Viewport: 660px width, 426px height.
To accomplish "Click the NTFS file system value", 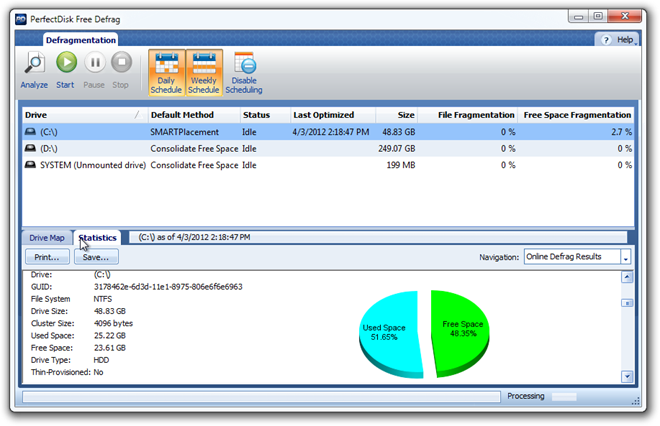I will [103, 299].
